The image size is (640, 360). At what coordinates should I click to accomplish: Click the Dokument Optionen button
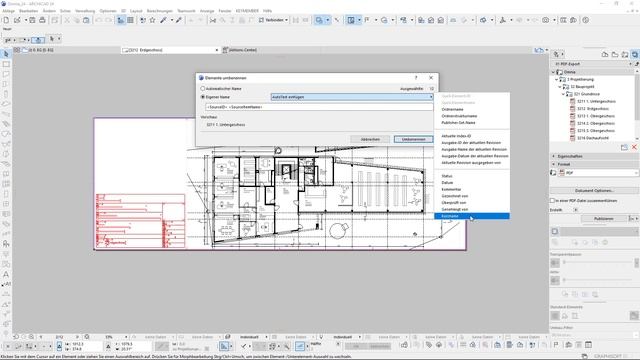594,191
